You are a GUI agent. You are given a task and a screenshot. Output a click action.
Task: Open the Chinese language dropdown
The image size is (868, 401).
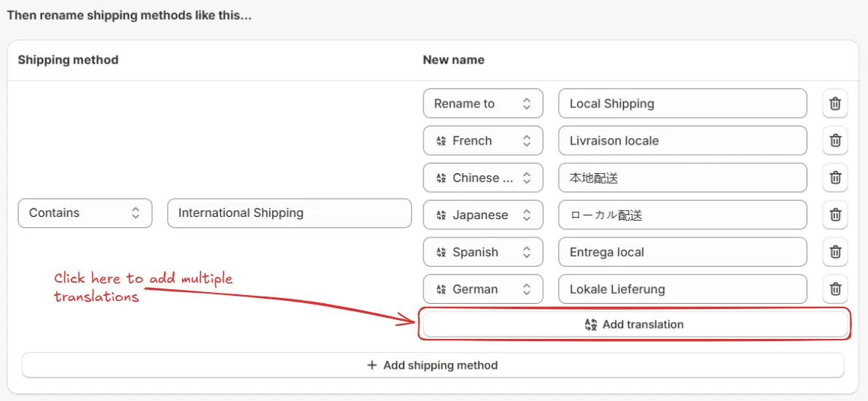coord(483,177)
